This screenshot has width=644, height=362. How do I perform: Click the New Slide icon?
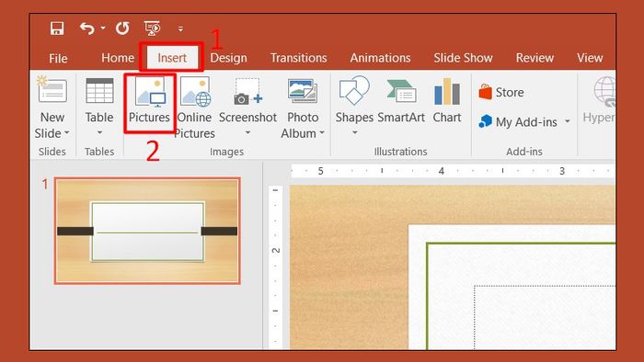52,90
